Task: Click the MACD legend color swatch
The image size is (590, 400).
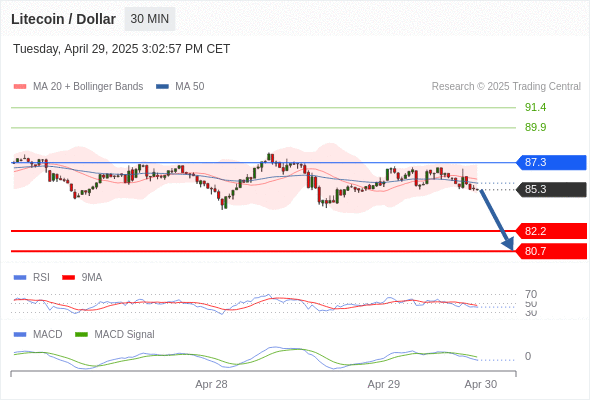Action: pos(20,334)
